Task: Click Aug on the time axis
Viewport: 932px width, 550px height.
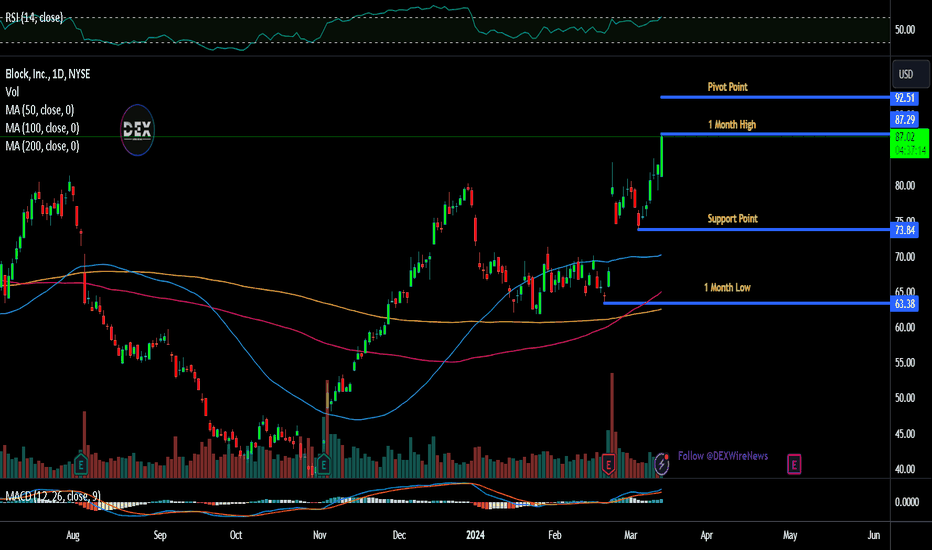Action: tap(73, 535)
